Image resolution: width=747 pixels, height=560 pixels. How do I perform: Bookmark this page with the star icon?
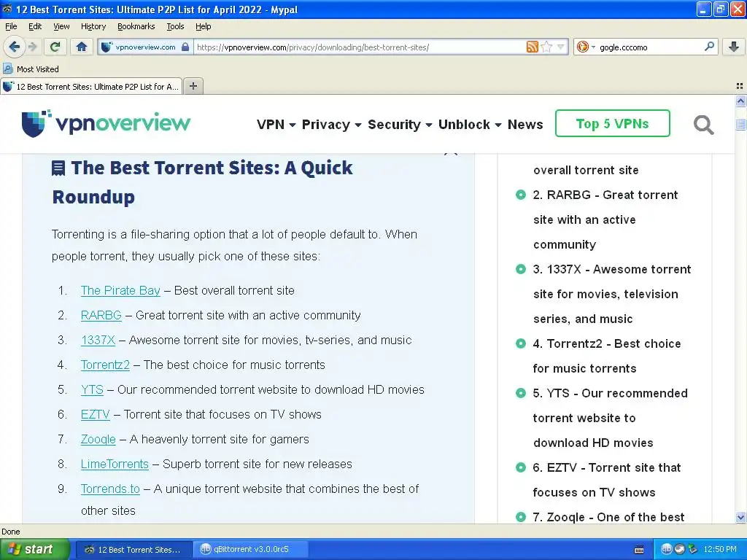tap(547, 47)
